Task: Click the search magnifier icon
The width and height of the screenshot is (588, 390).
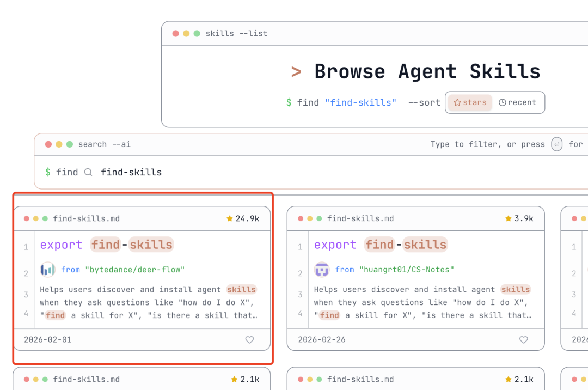Action: click(88, 172)
